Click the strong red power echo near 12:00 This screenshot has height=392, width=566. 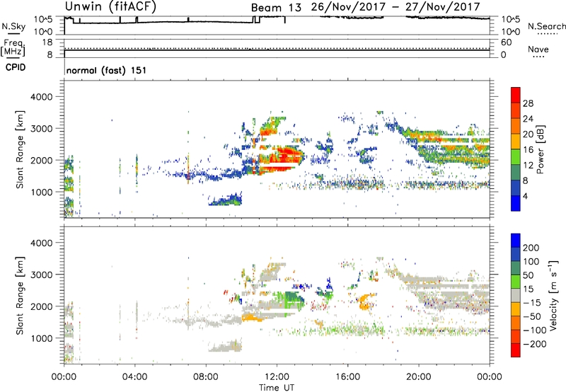tap(282, 158)
